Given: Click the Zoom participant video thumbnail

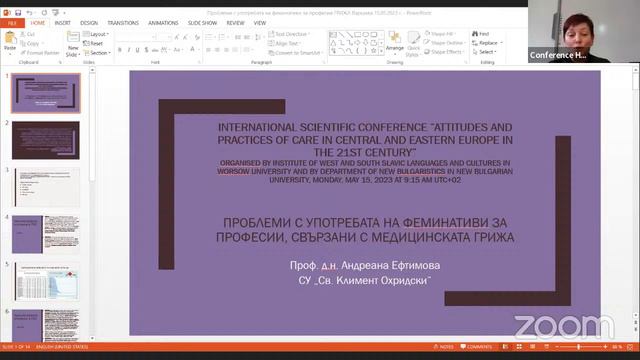Looking at the screenshot, I should (584, 31).
